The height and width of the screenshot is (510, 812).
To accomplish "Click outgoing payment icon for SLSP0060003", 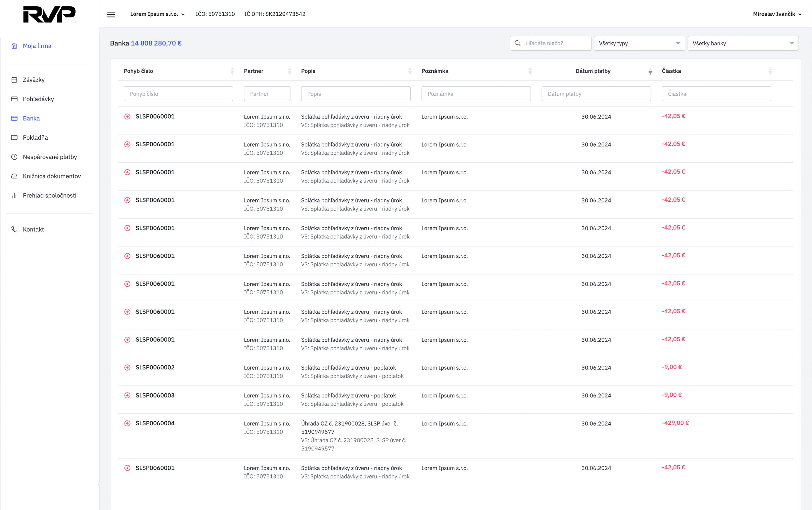I will tap(127, 395).
